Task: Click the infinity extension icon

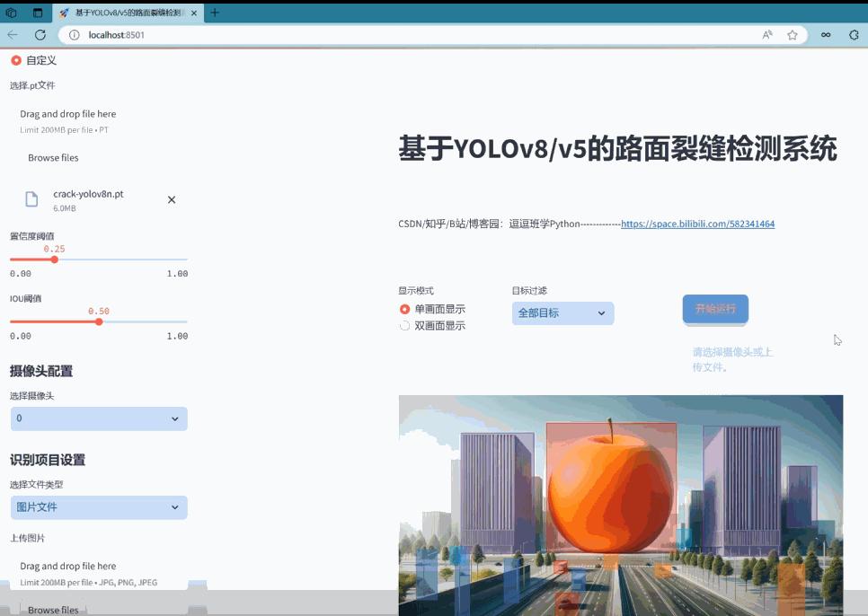Action: [825, 35]
